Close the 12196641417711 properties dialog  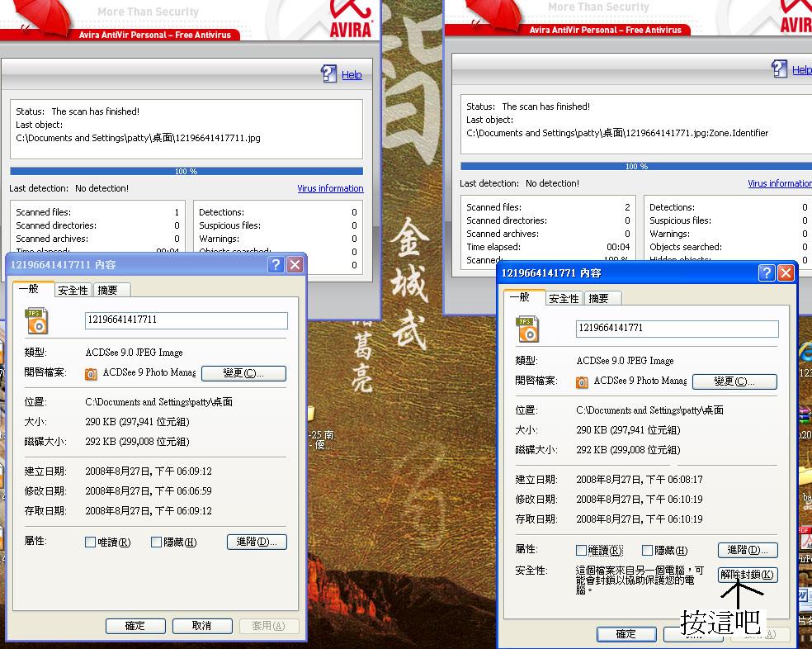click(295, 265)
